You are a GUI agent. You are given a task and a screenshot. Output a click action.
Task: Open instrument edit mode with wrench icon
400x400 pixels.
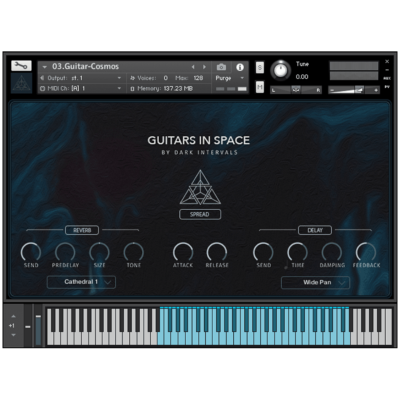tap(21, 66)
